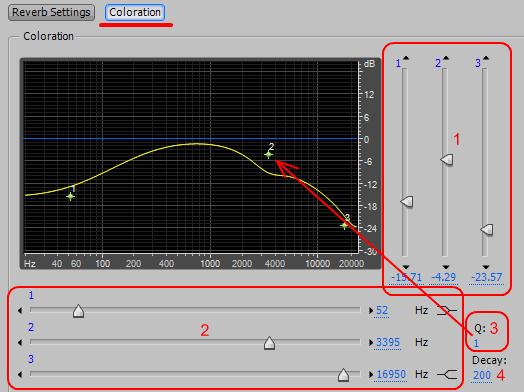Switch to the Reverb Settings tab
This screenshot has width=524, height=392.
51,12
